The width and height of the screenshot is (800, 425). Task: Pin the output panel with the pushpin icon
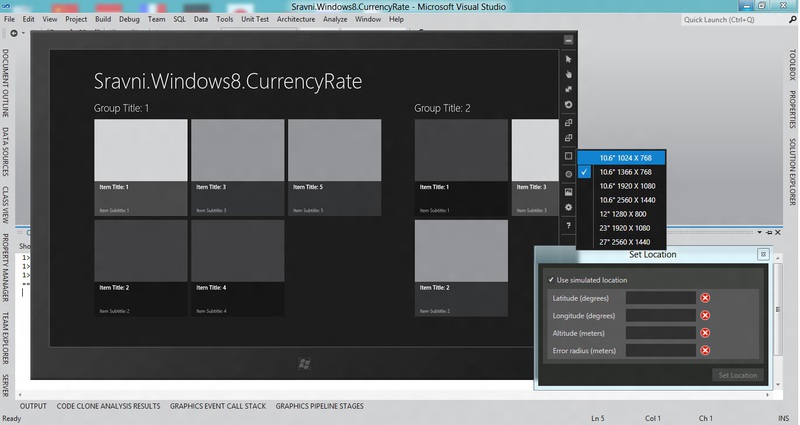coord(769,233)
